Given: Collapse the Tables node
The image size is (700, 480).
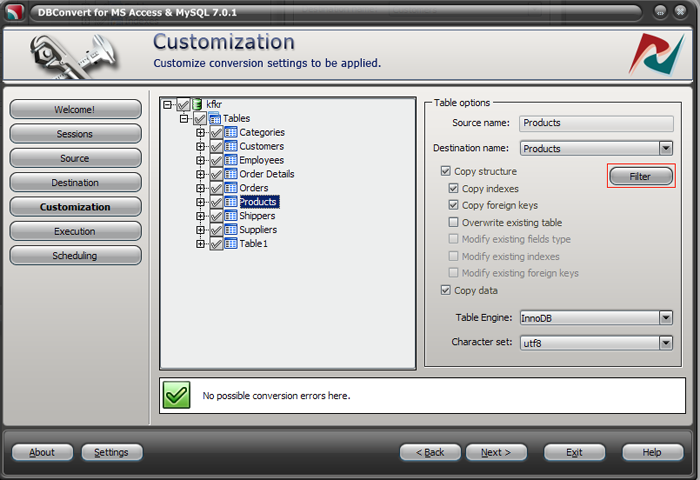Looking at the screenshot, I should coord(184,119).
